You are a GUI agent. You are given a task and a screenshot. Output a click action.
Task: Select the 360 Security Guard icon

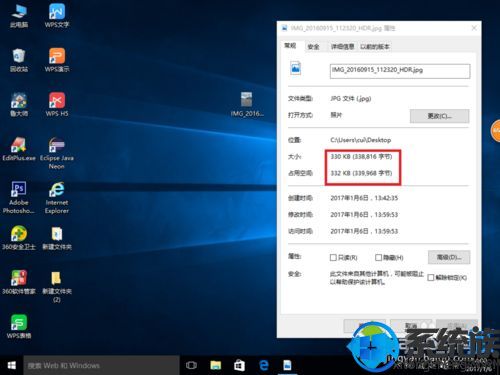(x=19, y=238)
